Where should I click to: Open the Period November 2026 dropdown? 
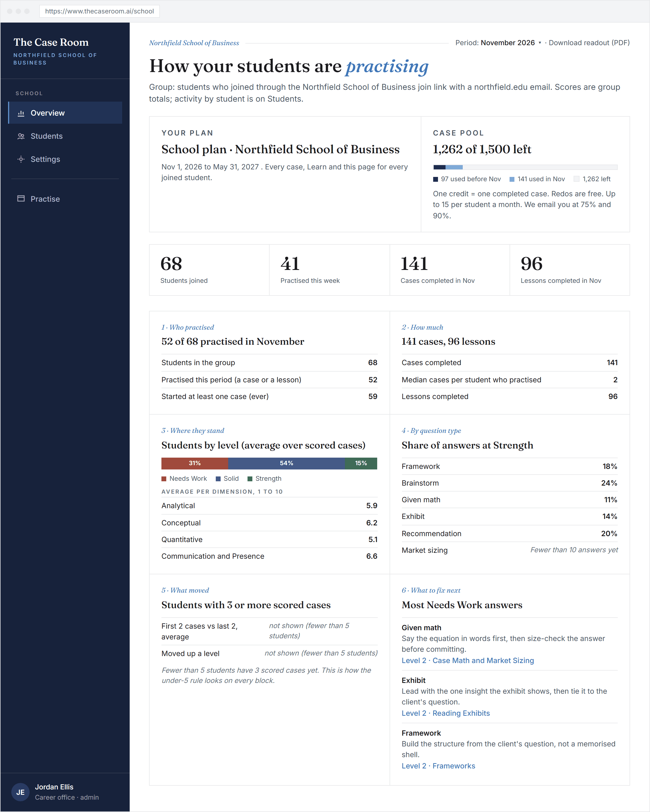coord(498,42)
